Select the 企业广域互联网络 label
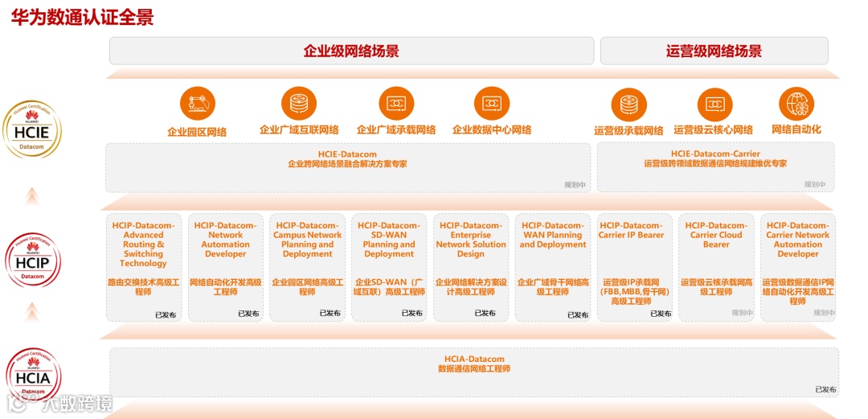The width and height of the screenshot is (868, 419). click(x=299, y=130)
